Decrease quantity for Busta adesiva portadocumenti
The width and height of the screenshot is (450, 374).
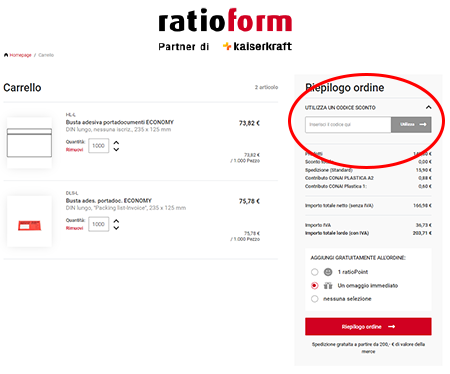pos(116,149)
